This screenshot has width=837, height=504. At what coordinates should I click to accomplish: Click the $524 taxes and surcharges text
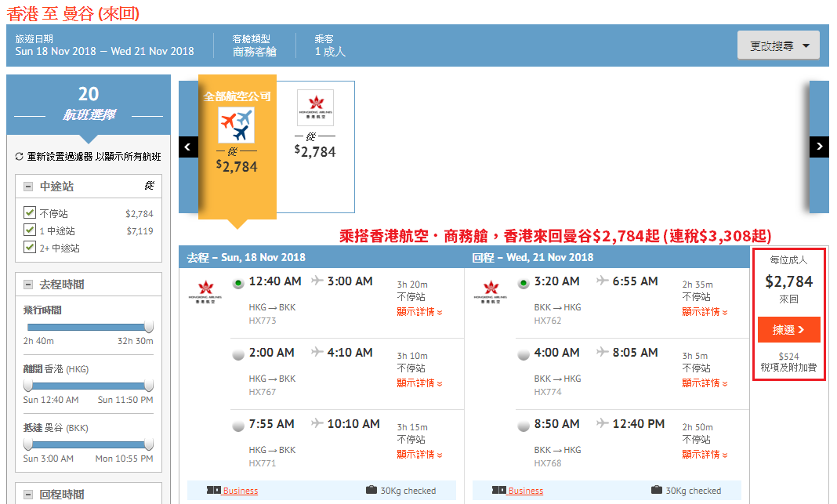coord(788,356)
